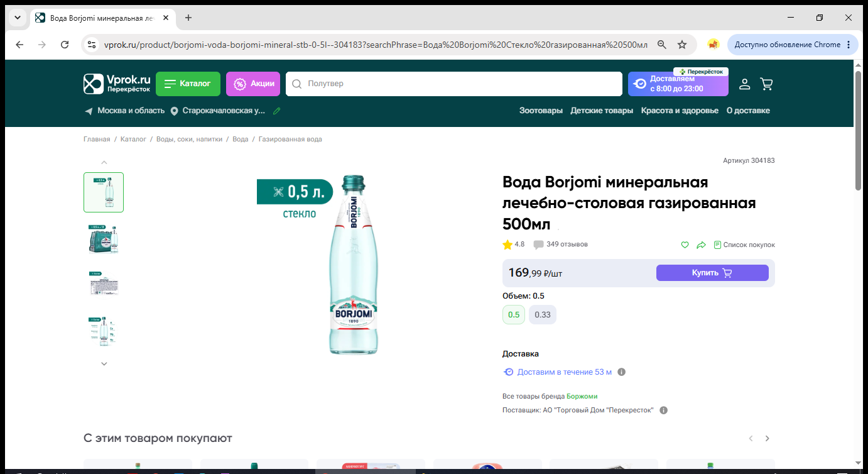Click Chrome forward arrow
This screenshot has height=474, width=868.
42,45
